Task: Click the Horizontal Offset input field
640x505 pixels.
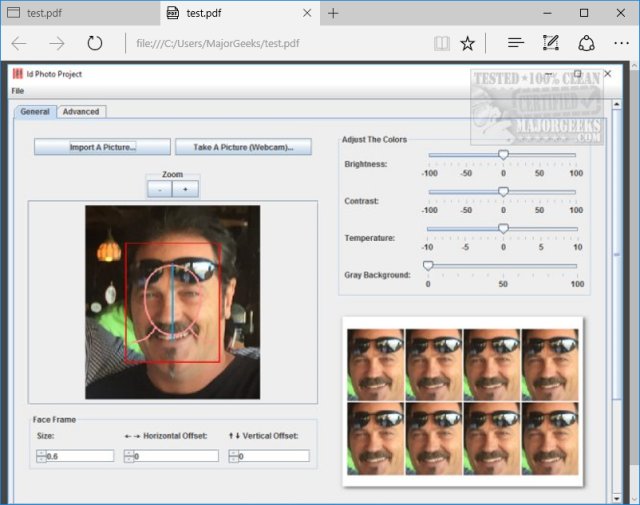Action: pos(175,456)
